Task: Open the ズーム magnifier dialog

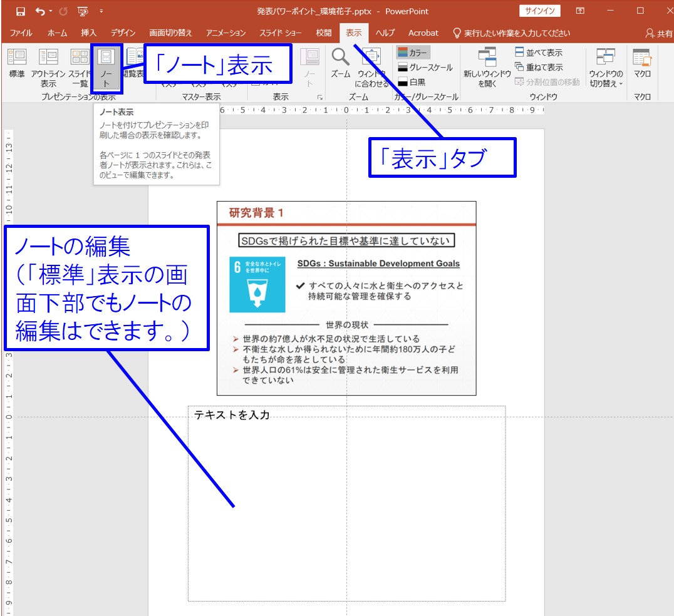Action: (x=340, y=64)
